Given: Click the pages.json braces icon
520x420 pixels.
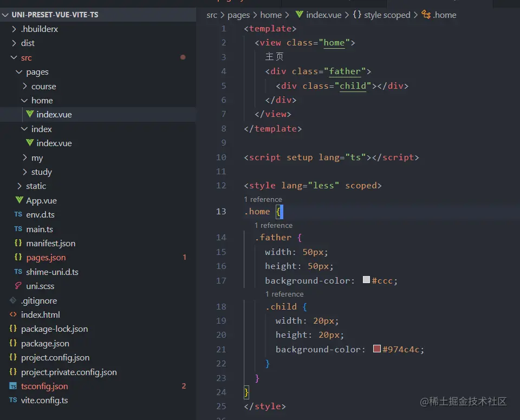Looking at the screenshot, I should pyautogui.click(x=18, y=257).
